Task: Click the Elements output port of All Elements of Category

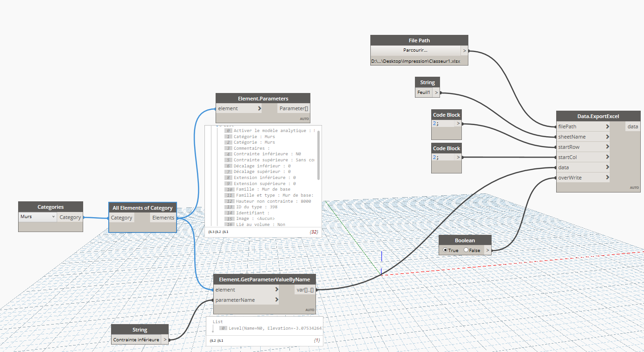Action: click(163, 218)
